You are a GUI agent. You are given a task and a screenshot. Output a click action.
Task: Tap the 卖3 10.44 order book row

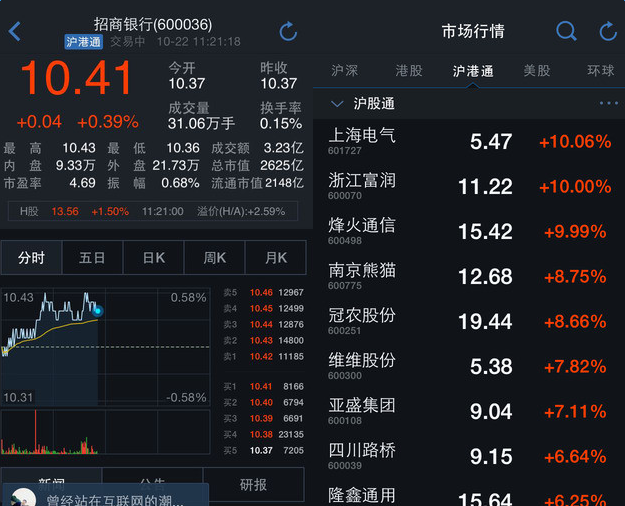coord(263,324)
